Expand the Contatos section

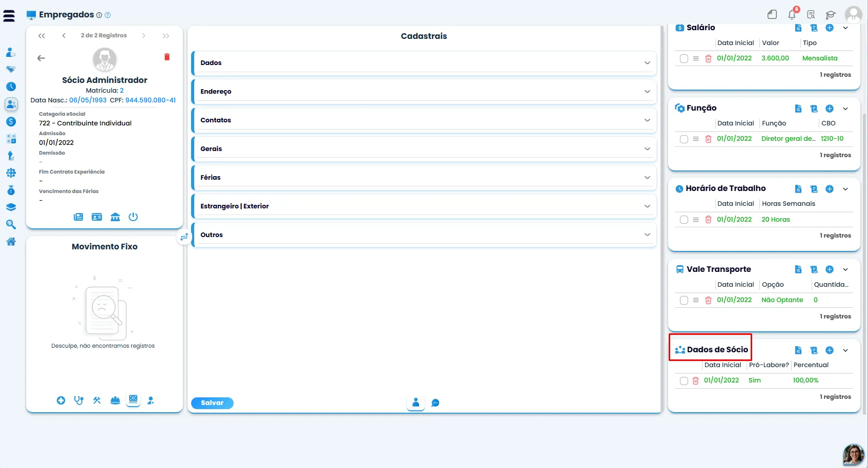pyautogui.click(x=424, y=120)
